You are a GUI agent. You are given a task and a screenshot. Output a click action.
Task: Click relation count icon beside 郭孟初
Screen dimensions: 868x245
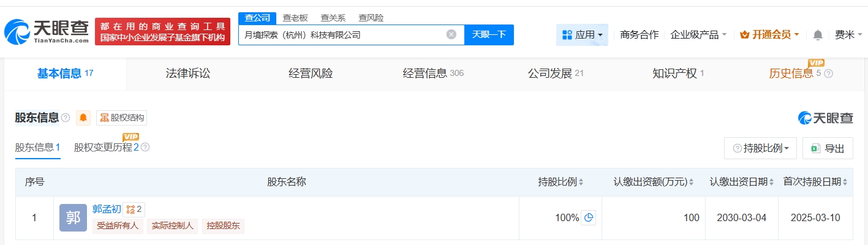pos(134,209)
